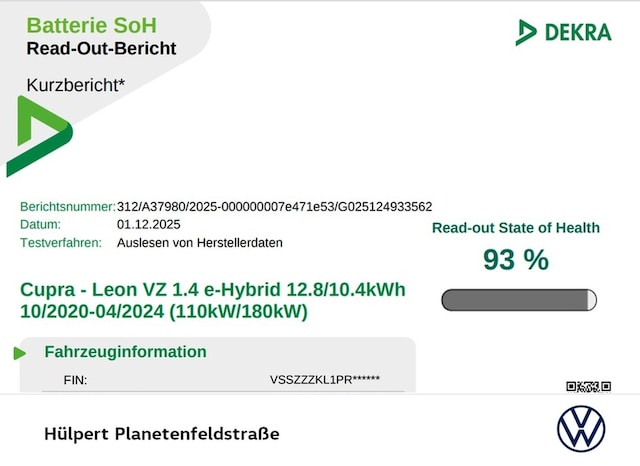Click the Kurzbericht* heading
640x466 pixels.
coord(76,85)
